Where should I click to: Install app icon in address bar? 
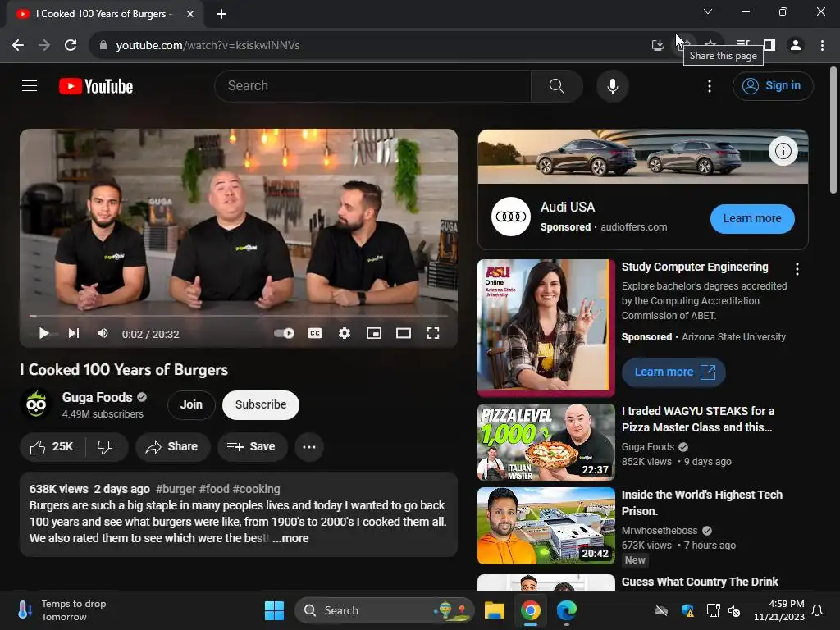coord(657,46)
